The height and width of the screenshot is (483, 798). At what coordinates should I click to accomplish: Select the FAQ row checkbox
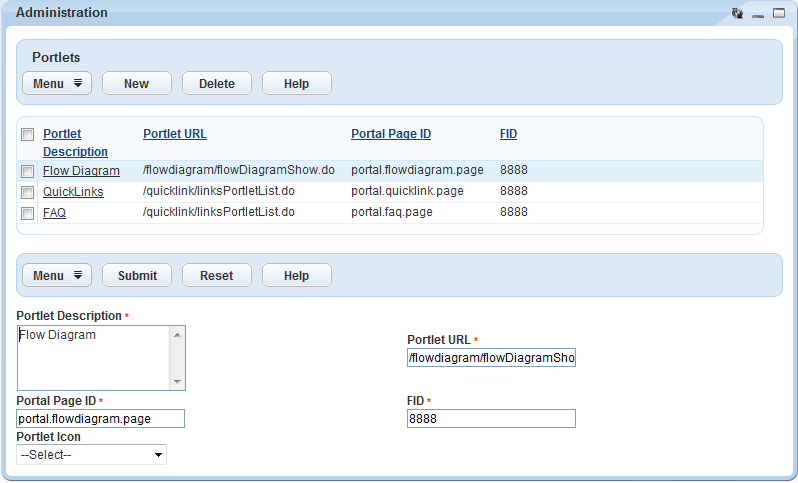(x=27, y=213)
